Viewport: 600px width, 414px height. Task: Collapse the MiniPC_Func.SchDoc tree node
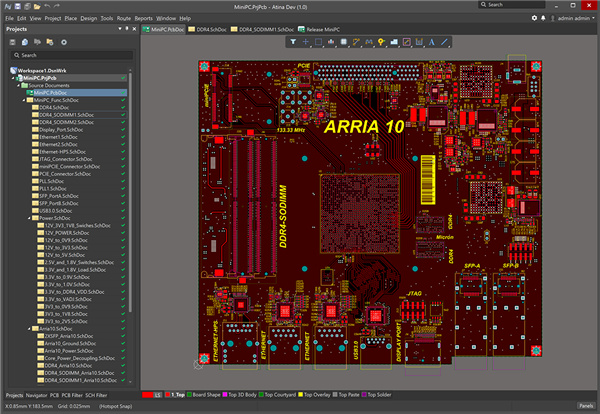(25, 101)
